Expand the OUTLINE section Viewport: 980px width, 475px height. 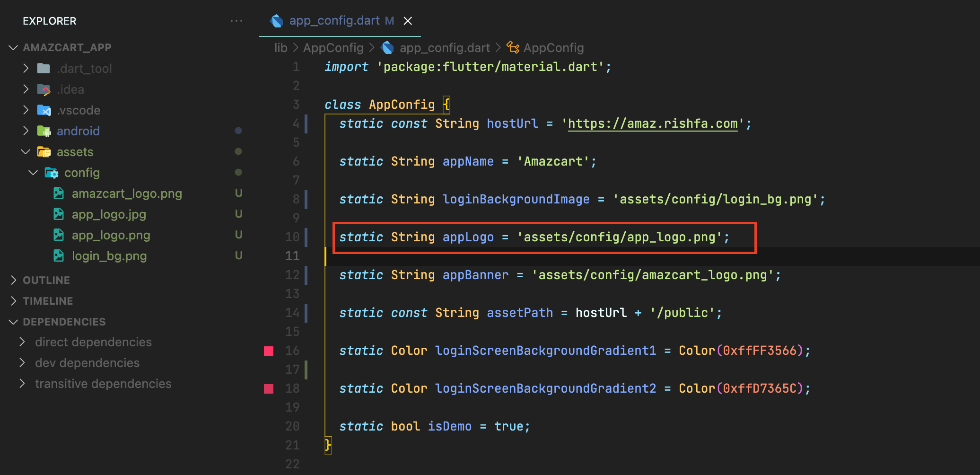(x=13, y=280)
